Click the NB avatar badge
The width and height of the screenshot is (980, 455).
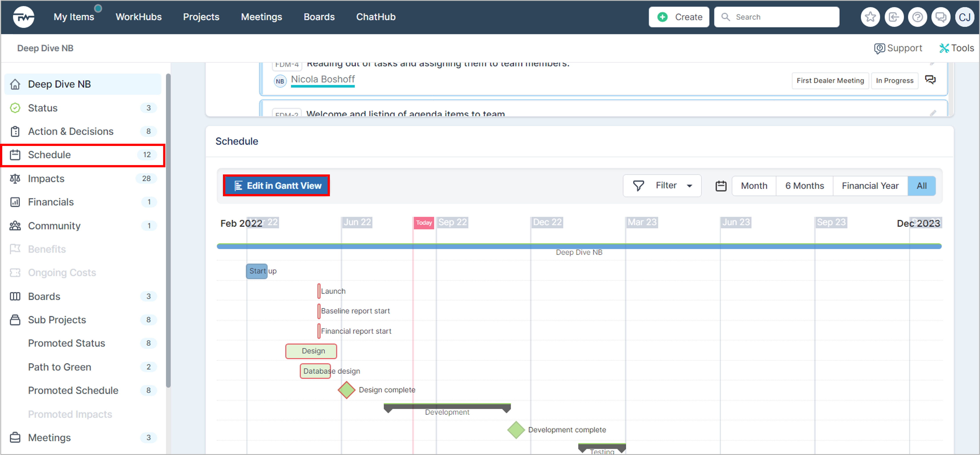pyautogui.click(x=280, y=81)
